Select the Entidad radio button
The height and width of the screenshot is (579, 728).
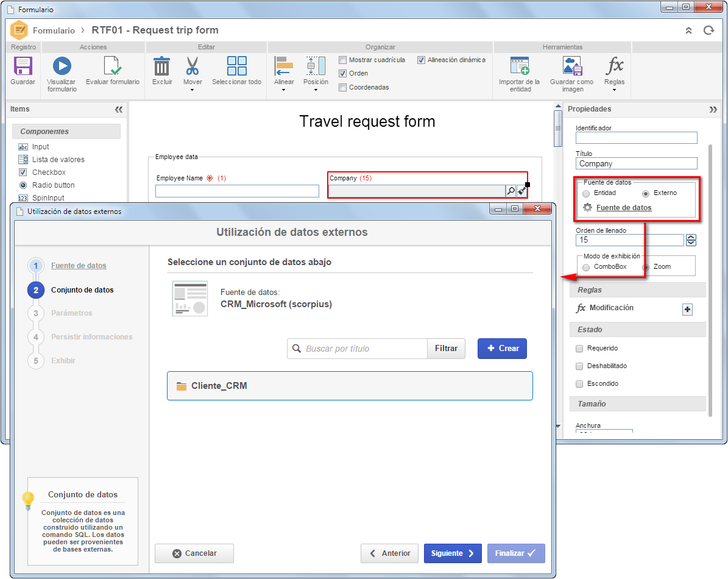586,194
